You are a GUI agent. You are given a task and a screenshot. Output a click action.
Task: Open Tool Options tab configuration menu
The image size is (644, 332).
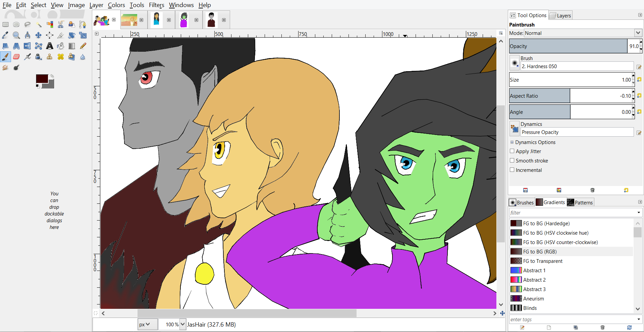pos(640,15)
